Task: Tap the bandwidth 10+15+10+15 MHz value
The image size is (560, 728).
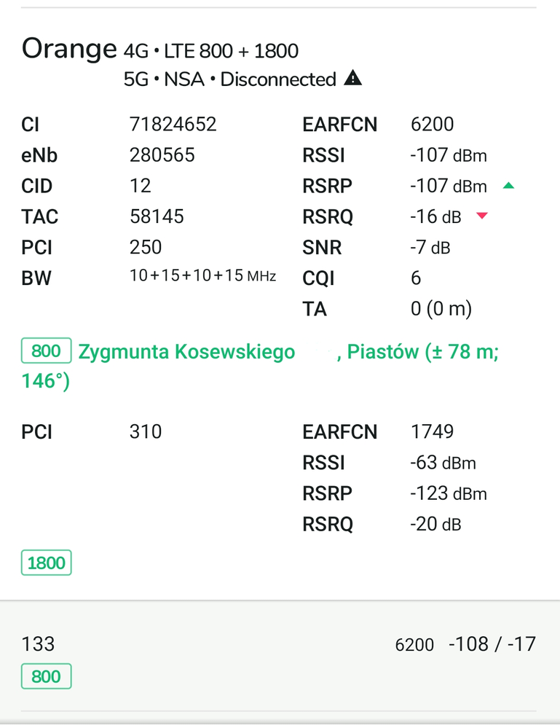Action: point(202,277)
